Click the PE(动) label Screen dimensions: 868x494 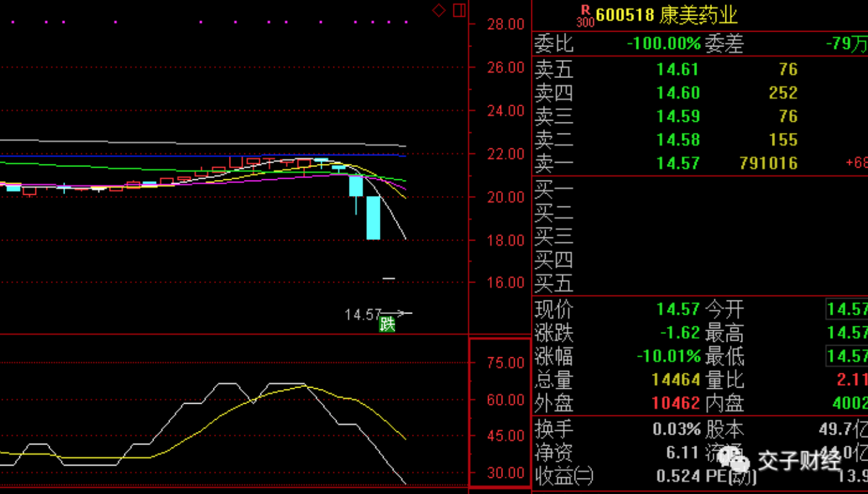tap(731, 477)
